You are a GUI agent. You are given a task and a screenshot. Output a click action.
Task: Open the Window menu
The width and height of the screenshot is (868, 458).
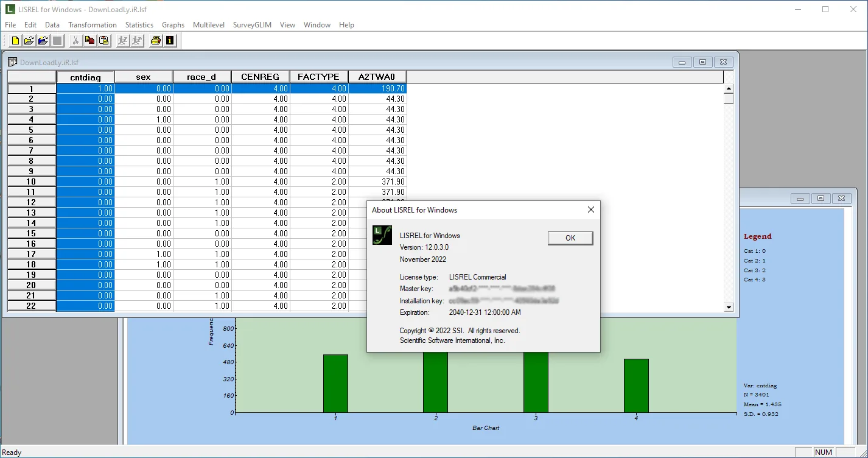coord(317,25)
